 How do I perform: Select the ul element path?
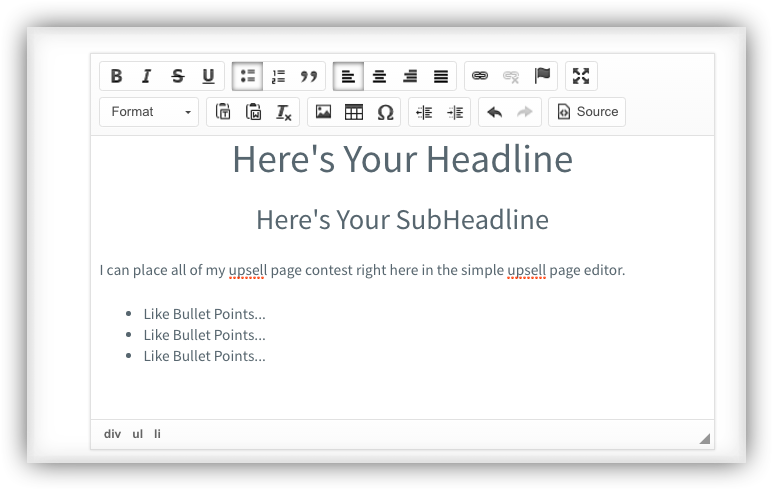[x=138, y=434]
